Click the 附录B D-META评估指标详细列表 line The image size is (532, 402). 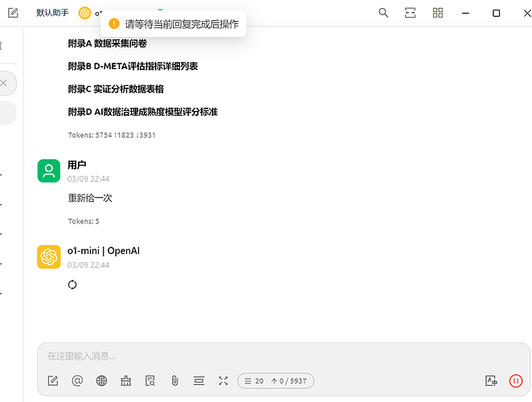point(133,66)
